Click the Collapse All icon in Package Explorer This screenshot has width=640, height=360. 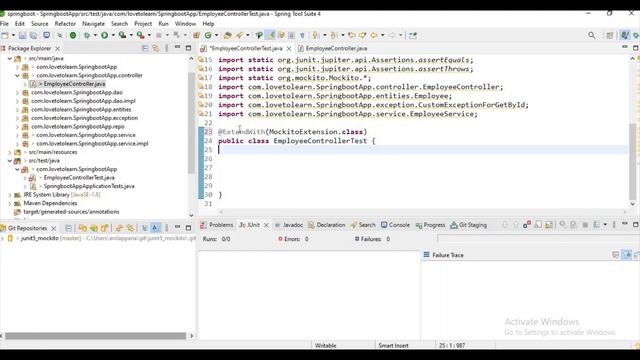pos(145,48)
